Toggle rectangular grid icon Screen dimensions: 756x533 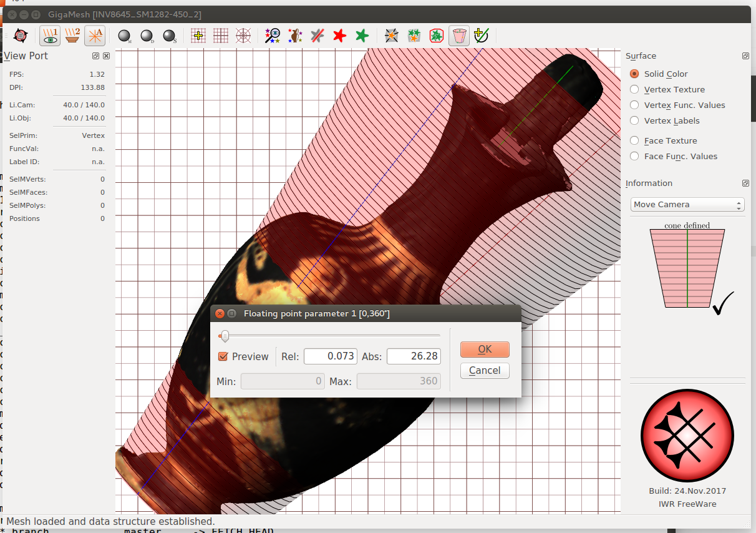click(x=221, y=36)
